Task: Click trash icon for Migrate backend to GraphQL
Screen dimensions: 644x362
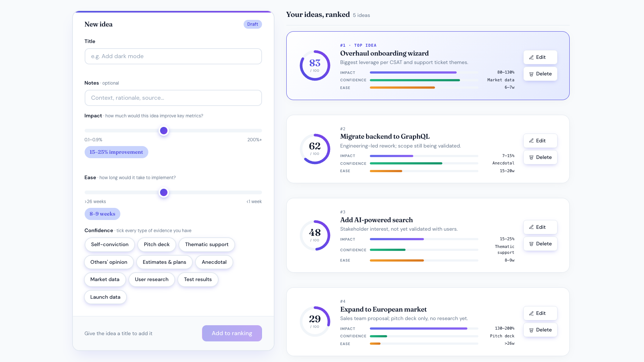Action: tap(531, 157)
